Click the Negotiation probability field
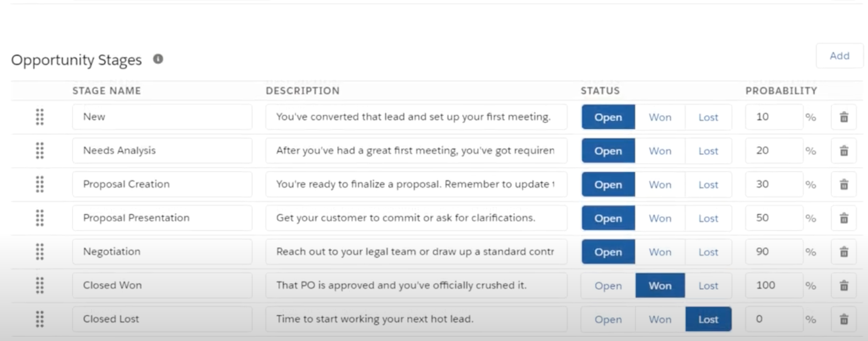This screenshot has height=341, width=868. (x=773, y=252)
